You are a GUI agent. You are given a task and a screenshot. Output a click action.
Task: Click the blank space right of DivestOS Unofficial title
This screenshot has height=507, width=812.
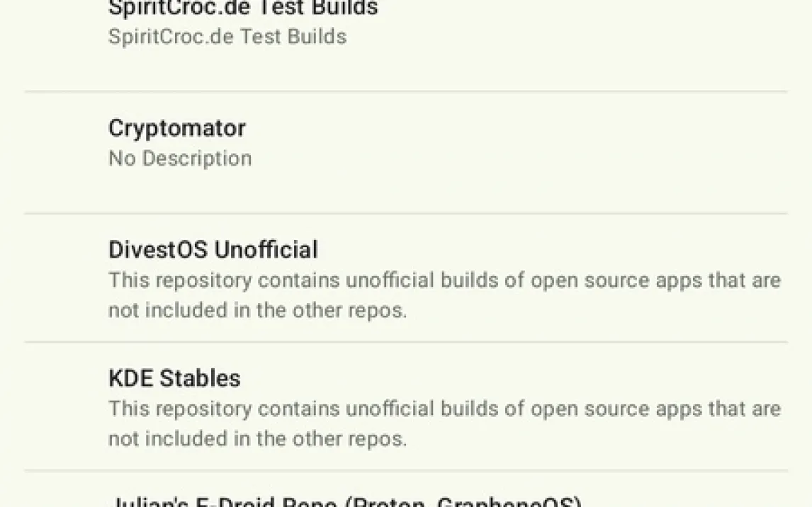pyautogui.click(x=531, y=249)
